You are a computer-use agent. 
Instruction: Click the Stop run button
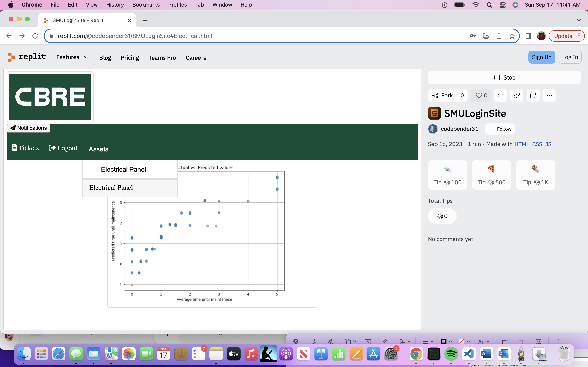pos(505,77)
